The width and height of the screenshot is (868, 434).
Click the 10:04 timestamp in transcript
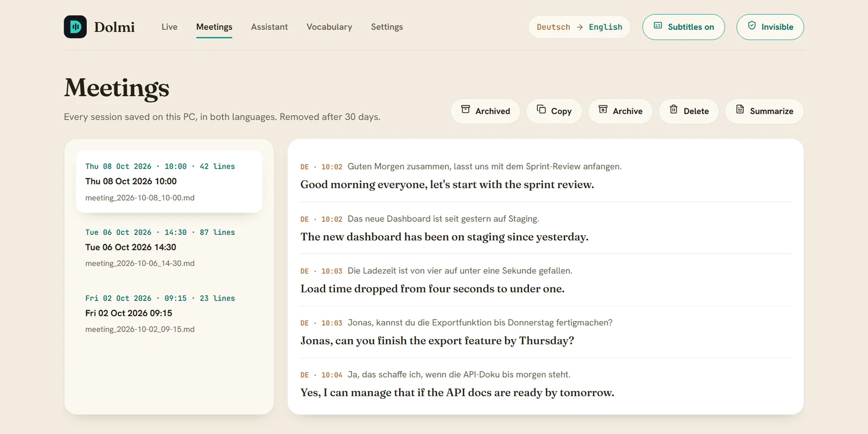click(x=331, y=375)
